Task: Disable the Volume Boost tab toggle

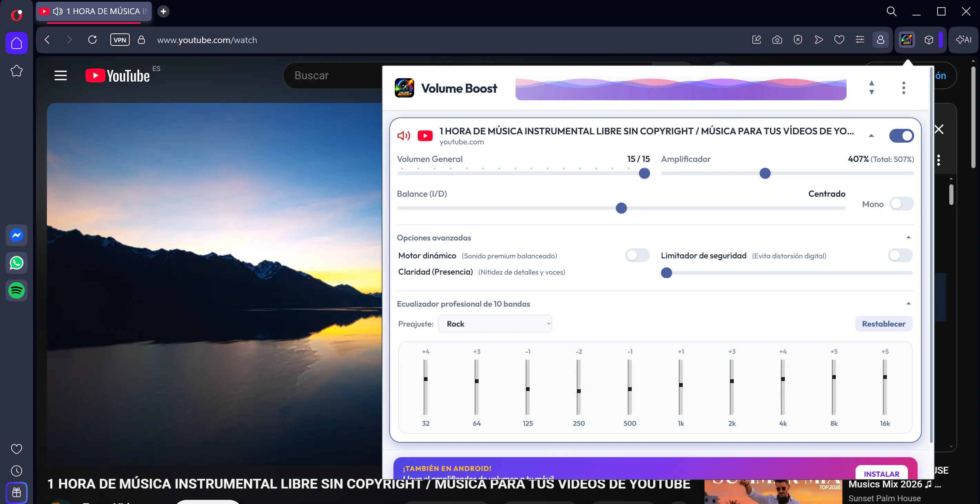Action: (902, 136)
